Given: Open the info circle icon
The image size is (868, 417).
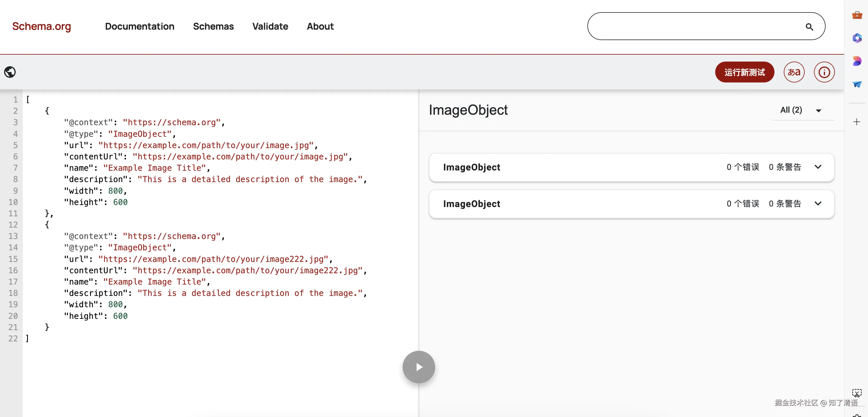Looking at the screenshot, I should coord(824,72).
